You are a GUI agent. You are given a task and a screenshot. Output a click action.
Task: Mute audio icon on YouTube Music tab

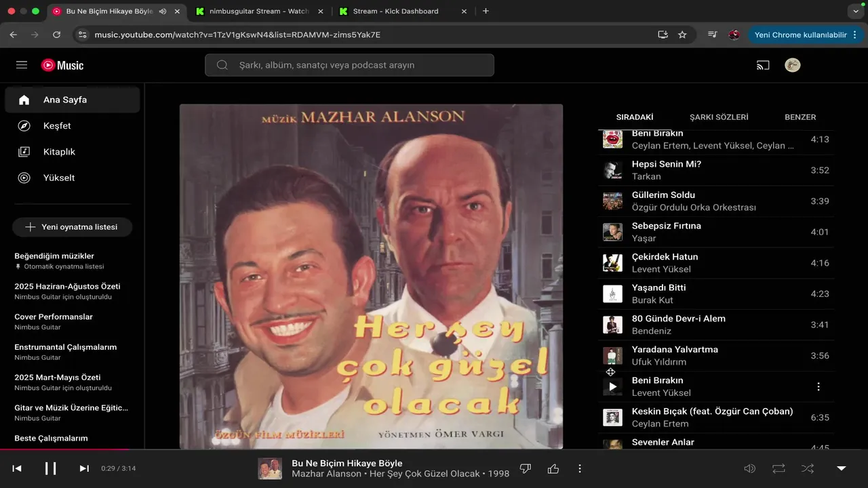163,12
